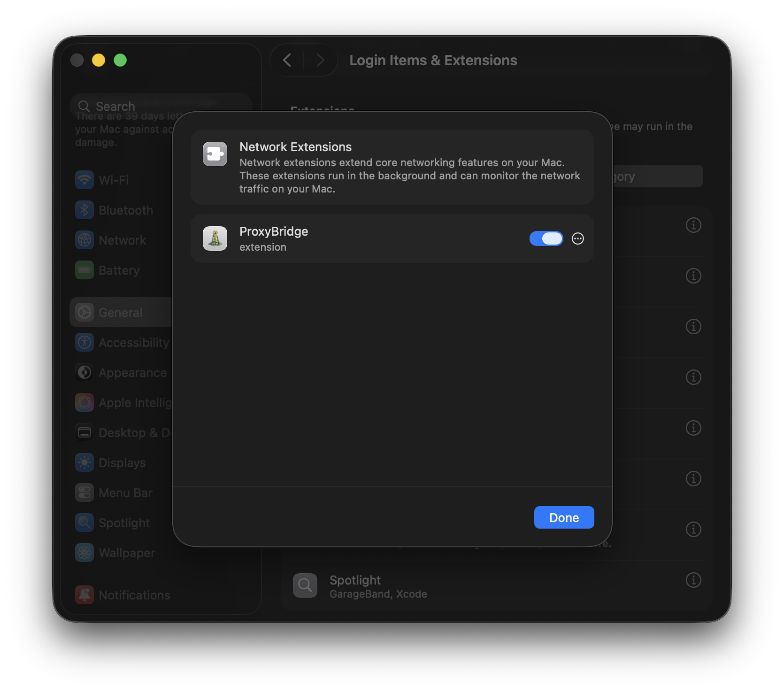Open ProxyBridge more options ellipsis menu
Image resolution: width=784 pixels, height=692 pixels.
tap(578, 238)
